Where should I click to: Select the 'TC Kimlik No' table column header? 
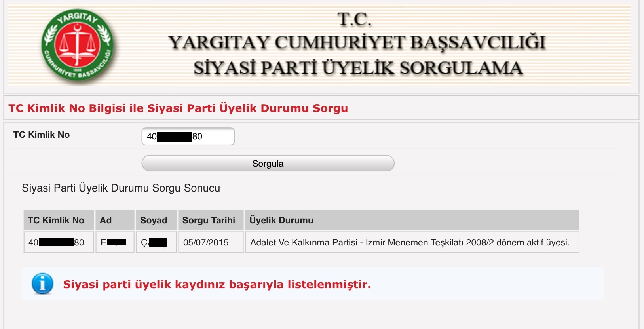(x=59, y=220)
